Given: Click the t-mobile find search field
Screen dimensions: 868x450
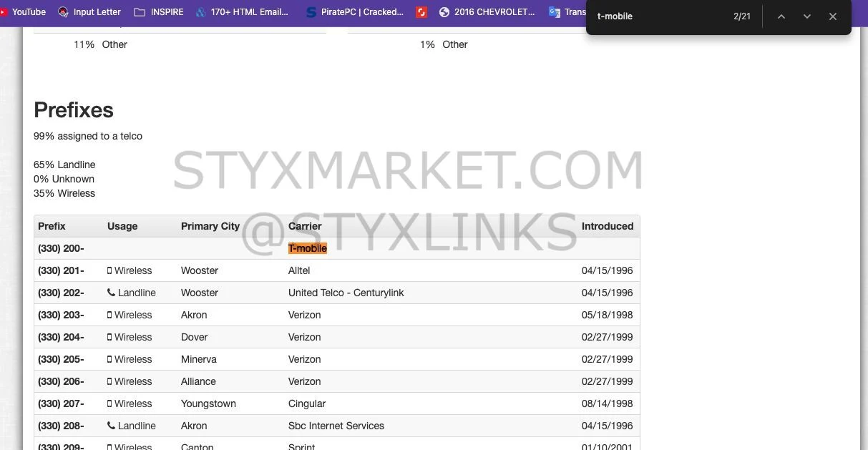Looking at the screenshot, I should [x=658, y=16].
